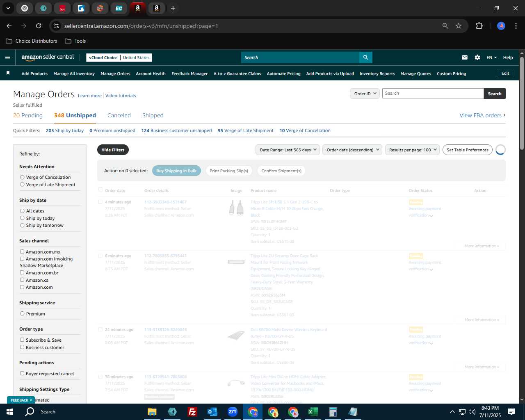Open the Order date descending sort dropdown

(x=352, y=150)
